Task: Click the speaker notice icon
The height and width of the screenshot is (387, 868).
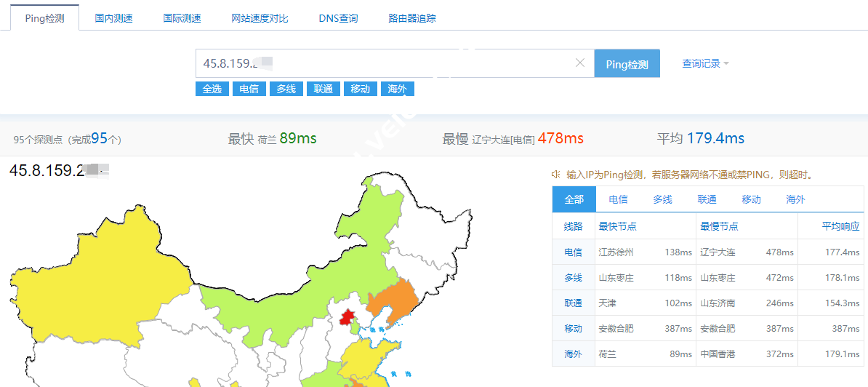Action: 556,175
